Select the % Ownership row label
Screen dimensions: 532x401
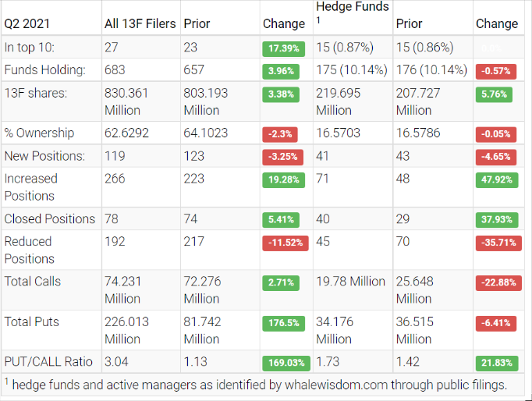39,133
